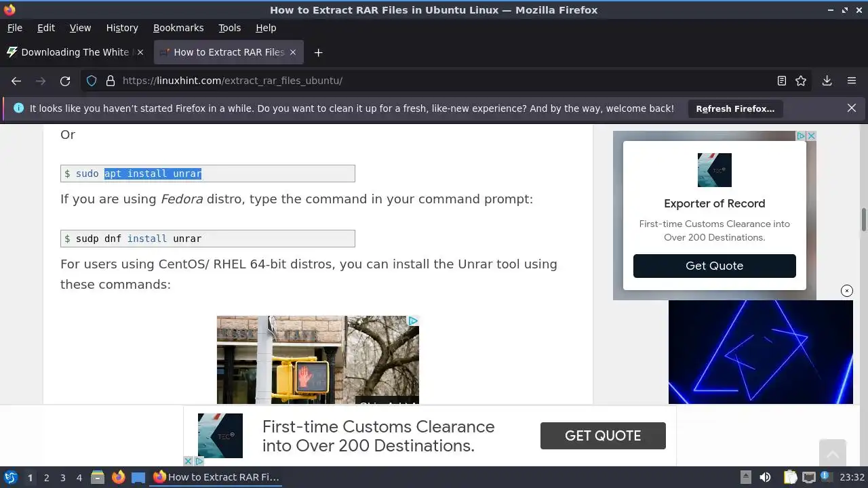The height and width of the screenshot is (488, 868).
Task: Open the tracking protection shield icon
Action: pyautogui.click(x=92, y=81)
